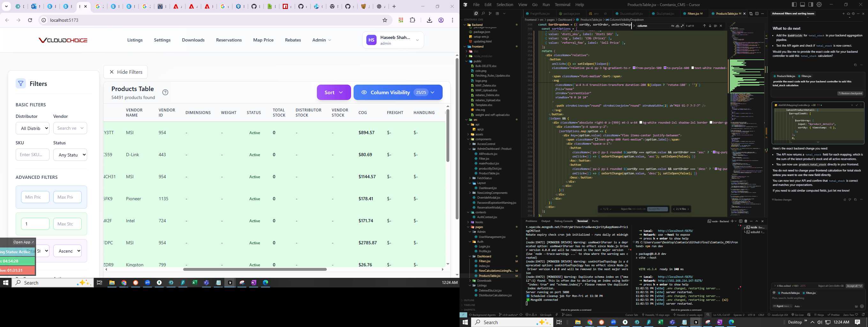Open Cursor Source Control icon
This screenshot has width=868, height=327.
pos(490,13)
